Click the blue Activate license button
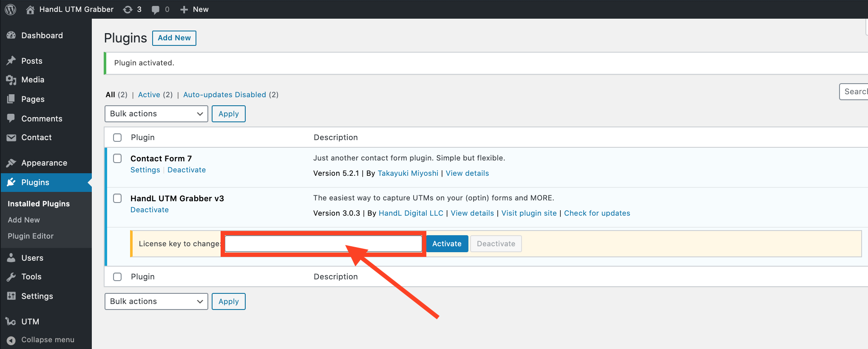The height and width of the screenshot is (349, 868). 447,244
